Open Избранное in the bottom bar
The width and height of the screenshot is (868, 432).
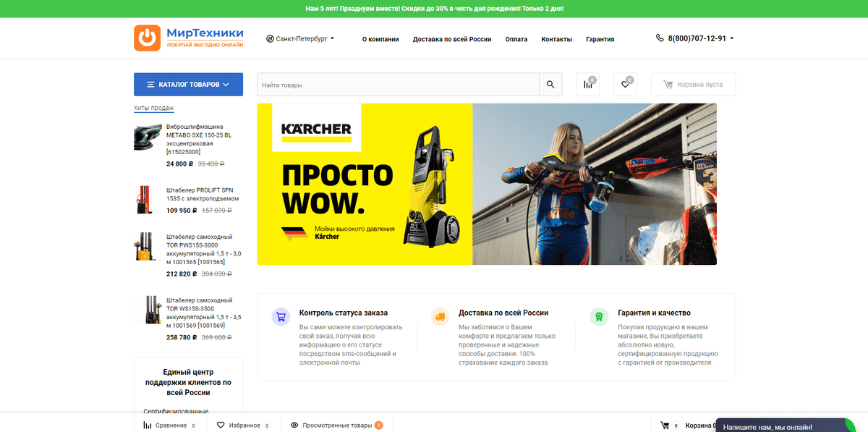click(244, 425)
